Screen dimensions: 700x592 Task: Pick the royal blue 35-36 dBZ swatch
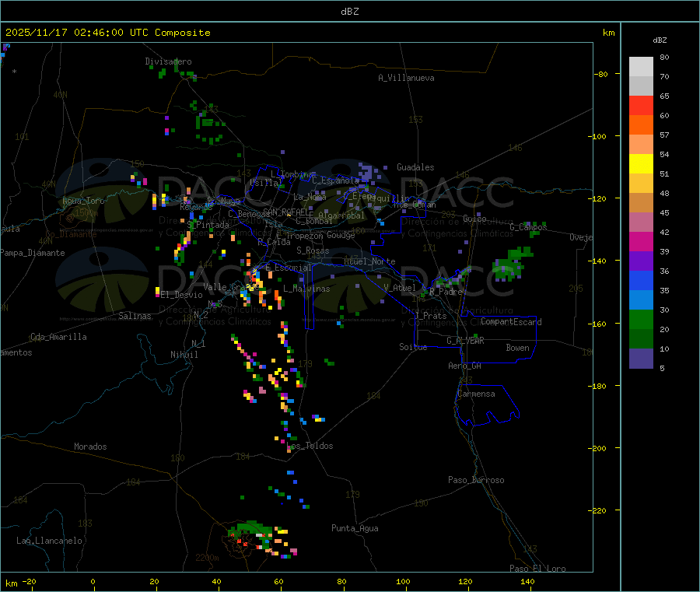641,281
